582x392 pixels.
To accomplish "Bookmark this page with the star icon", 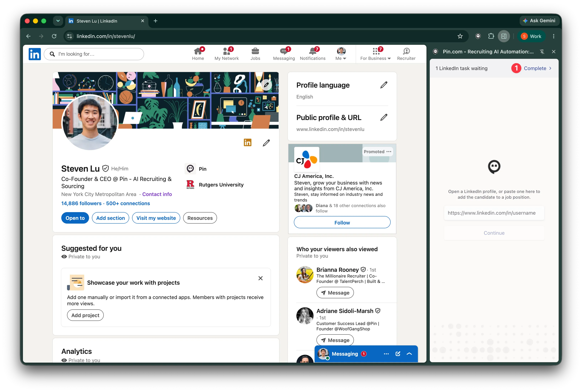I will (x=460, y=36).
